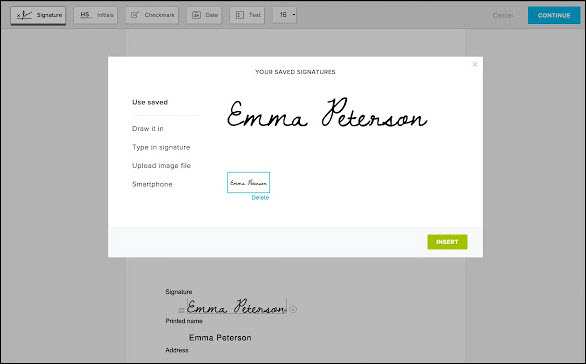Click the circle icon beside placed signature
This screenshot has width=586, height=364.
point(293,309)
